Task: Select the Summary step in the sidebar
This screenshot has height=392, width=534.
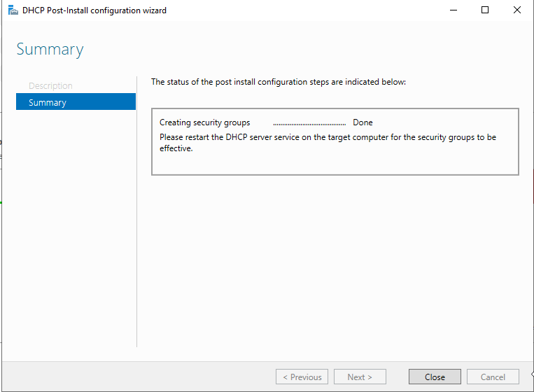Action: pyautogui.click(x=76, y=102)
